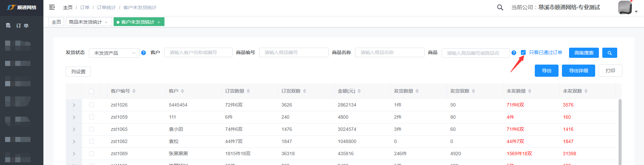The image size is (644, 165).
Task: Open the 发货状态 dropdown
Action: pyautogui.click(x=114, y=53)
